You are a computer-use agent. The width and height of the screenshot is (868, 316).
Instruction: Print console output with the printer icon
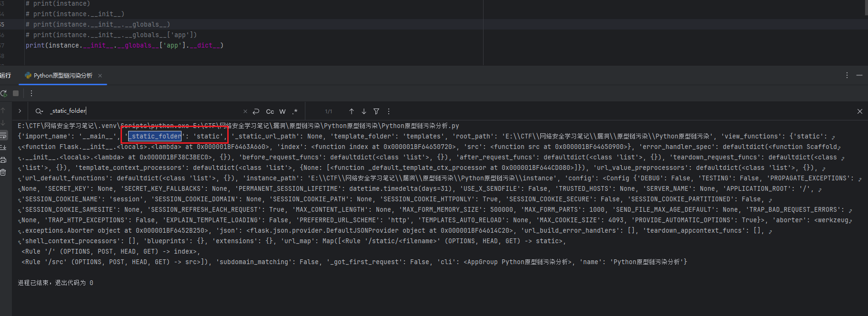pos(3,160)
